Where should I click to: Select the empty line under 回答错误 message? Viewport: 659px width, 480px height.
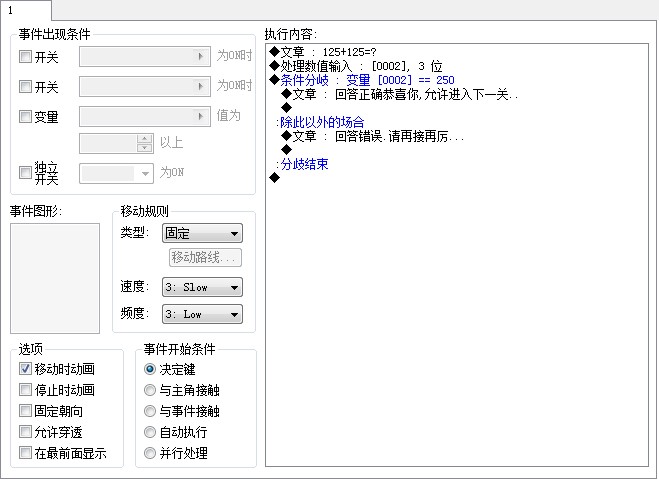(287, 150)
